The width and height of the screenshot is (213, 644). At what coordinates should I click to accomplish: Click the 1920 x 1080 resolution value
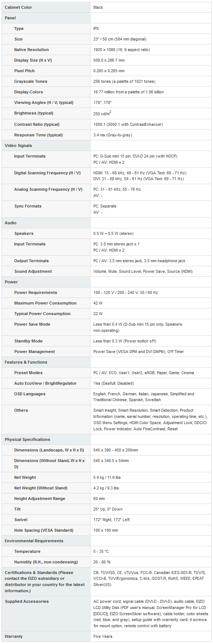pyautogui.click(x=121, y=50)
